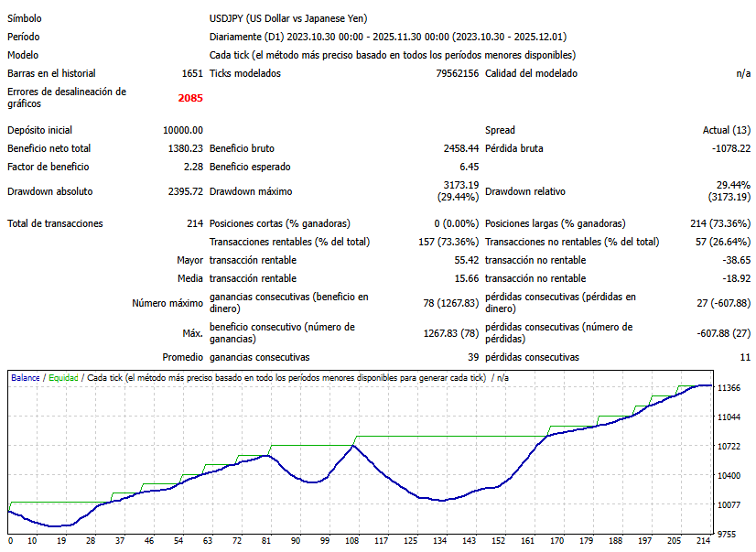Click the gross profit value 2458.44
Screen dimensions: 756x552
[x=460, y=148]
